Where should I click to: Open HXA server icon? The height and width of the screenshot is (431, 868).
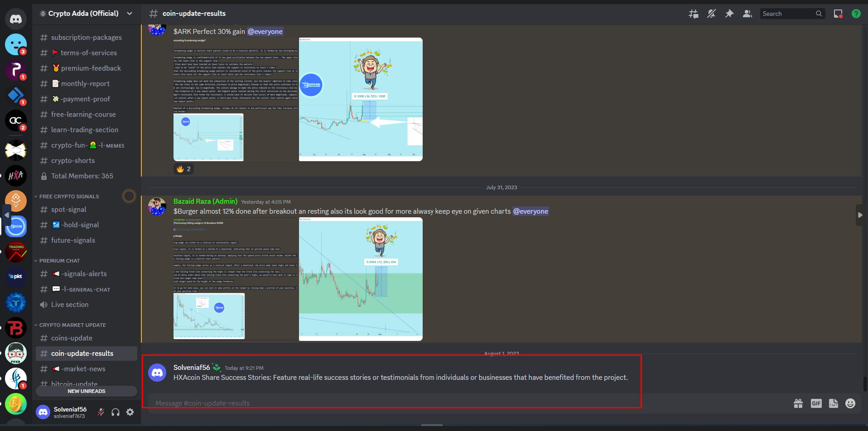click(16, 176)
